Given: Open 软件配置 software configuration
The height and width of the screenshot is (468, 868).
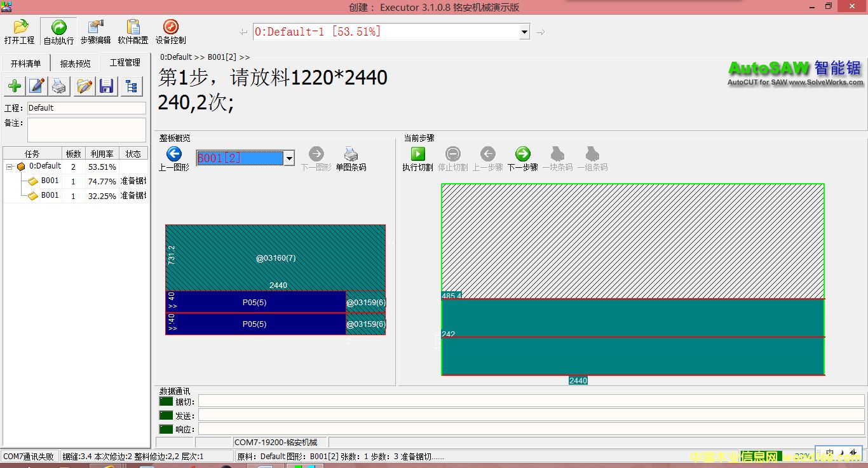Looking at the screenshot, I should pyautogui.click(x=133, y=32).
